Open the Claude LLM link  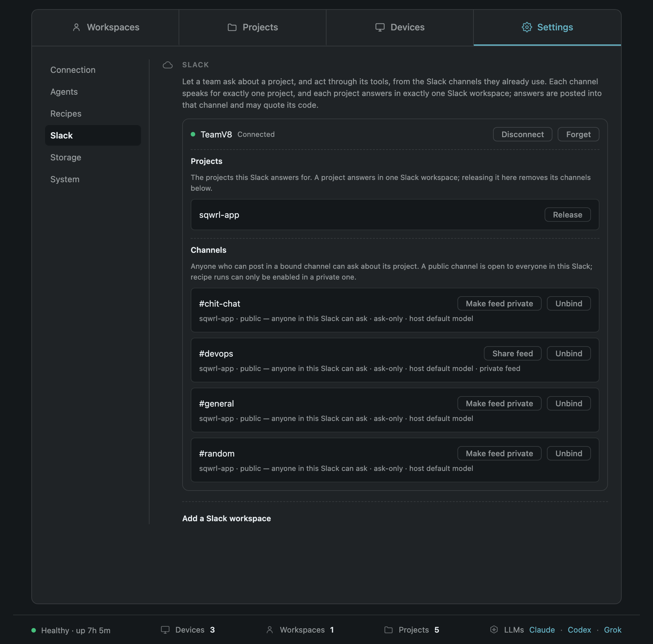point(542,630)
